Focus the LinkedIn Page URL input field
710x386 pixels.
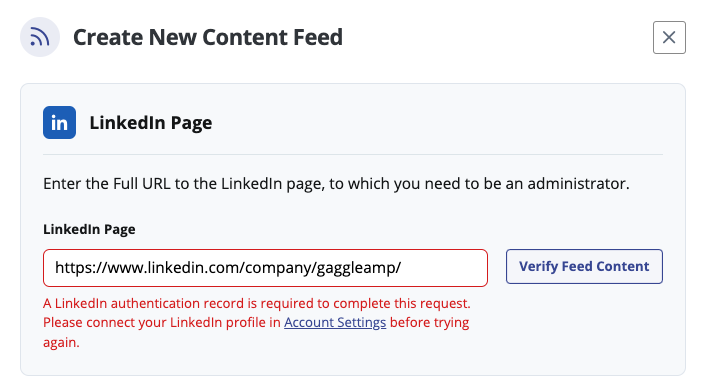click(x=265, y=268)
